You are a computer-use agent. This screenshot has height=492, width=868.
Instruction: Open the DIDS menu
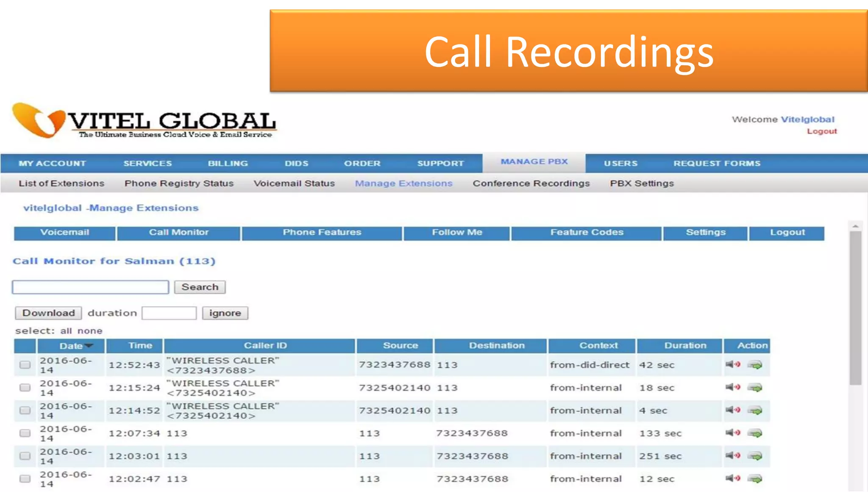[296, 164]
